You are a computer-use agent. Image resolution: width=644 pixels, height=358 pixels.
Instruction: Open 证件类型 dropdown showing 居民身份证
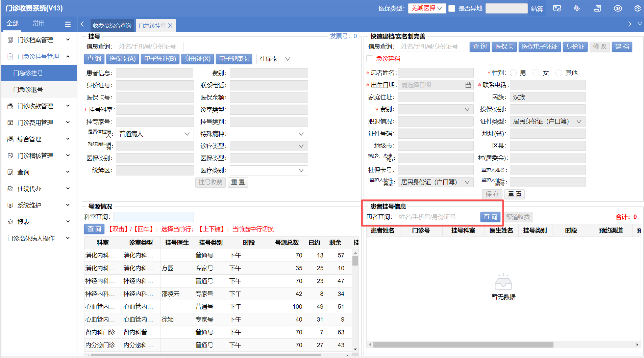click(548, 121)
